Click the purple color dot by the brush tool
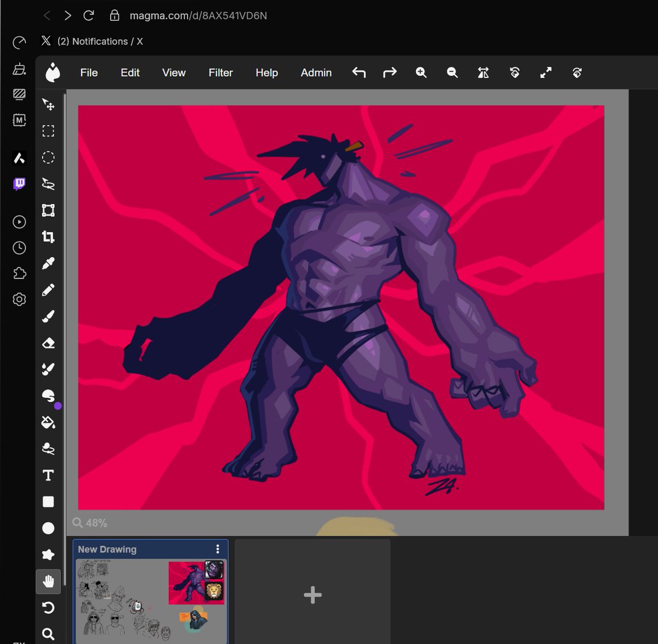658x644 pixels. pyautogui.click(x=58, y=406)
